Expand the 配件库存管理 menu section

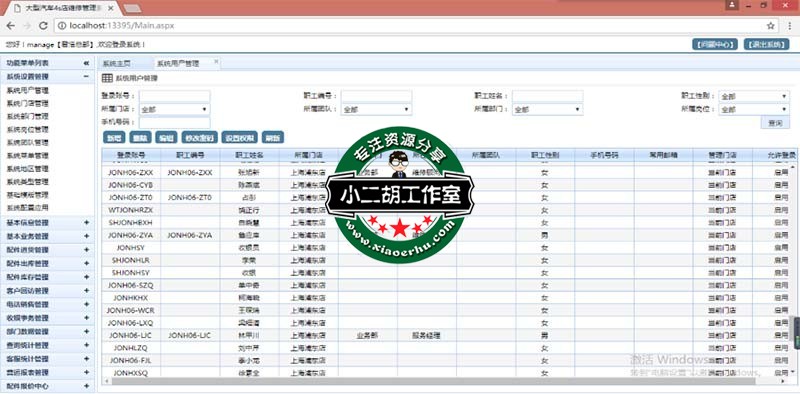86,277
